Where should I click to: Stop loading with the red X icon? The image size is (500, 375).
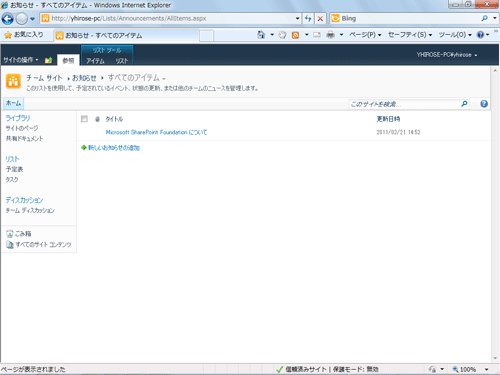coord(320,19)
